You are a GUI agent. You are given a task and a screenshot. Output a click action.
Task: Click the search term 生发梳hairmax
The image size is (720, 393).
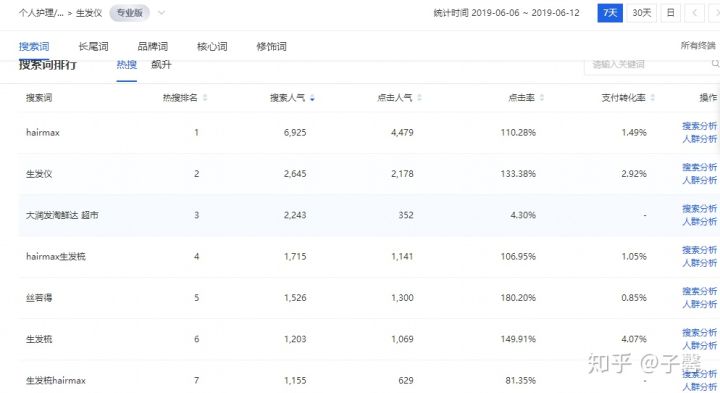click(56, 380)
